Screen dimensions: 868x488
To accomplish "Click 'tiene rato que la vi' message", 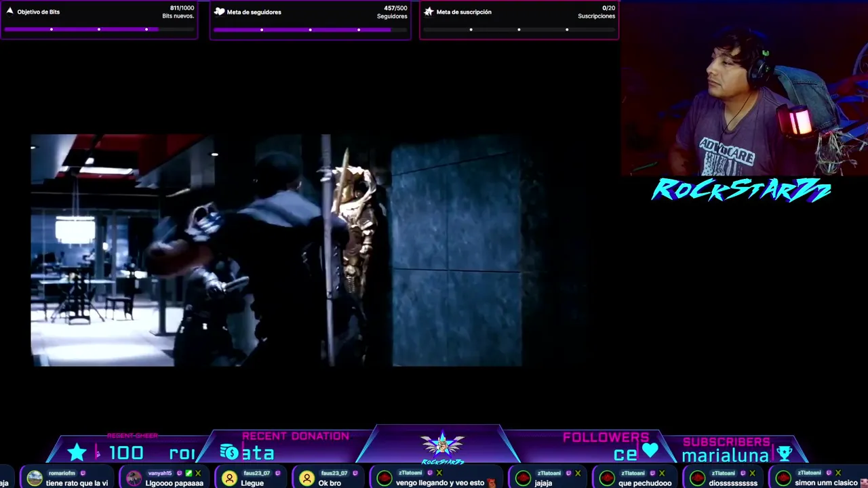I will click(77, 483).
